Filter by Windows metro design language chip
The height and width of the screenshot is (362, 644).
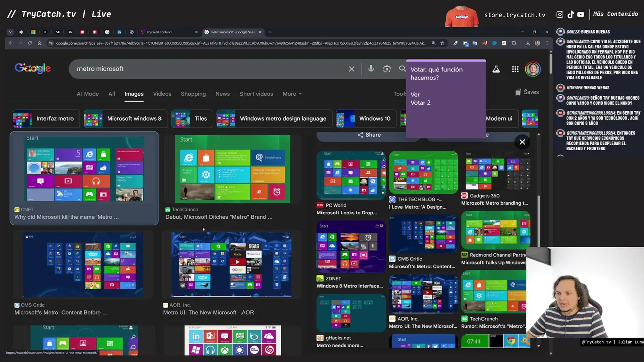pos(274,119)
